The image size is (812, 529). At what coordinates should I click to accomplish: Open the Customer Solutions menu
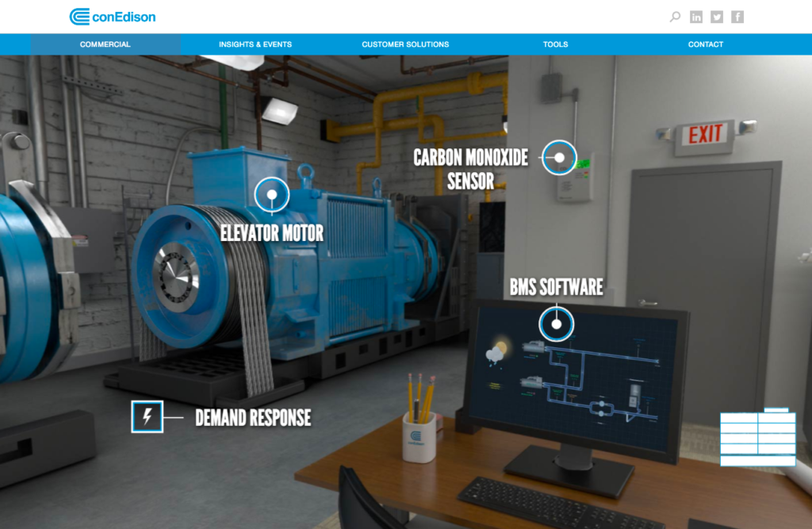[x=405, y=44]
